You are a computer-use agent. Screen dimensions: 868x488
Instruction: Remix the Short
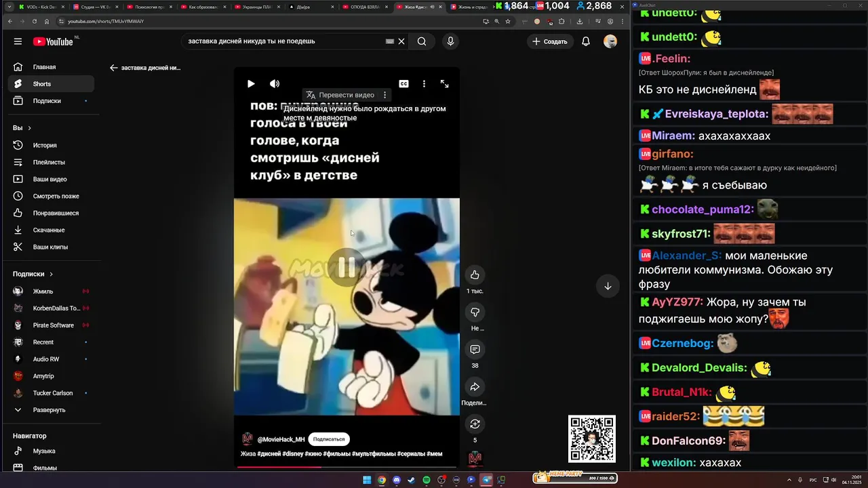pos(475,424)
